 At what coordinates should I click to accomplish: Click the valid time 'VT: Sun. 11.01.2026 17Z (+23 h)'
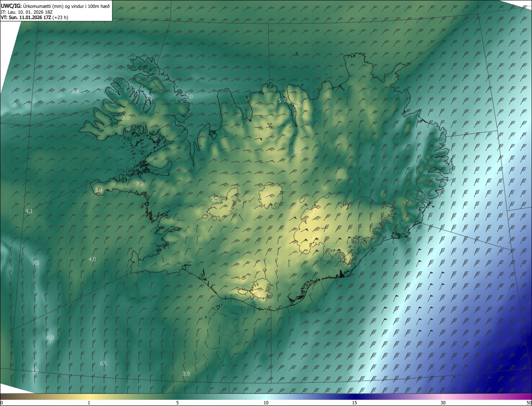35,18
